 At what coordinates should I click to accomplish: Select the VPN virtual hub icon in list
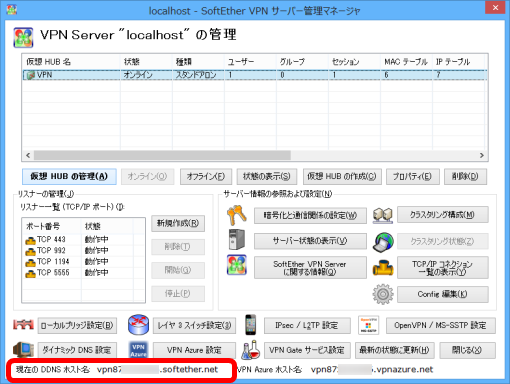[31, 75]
